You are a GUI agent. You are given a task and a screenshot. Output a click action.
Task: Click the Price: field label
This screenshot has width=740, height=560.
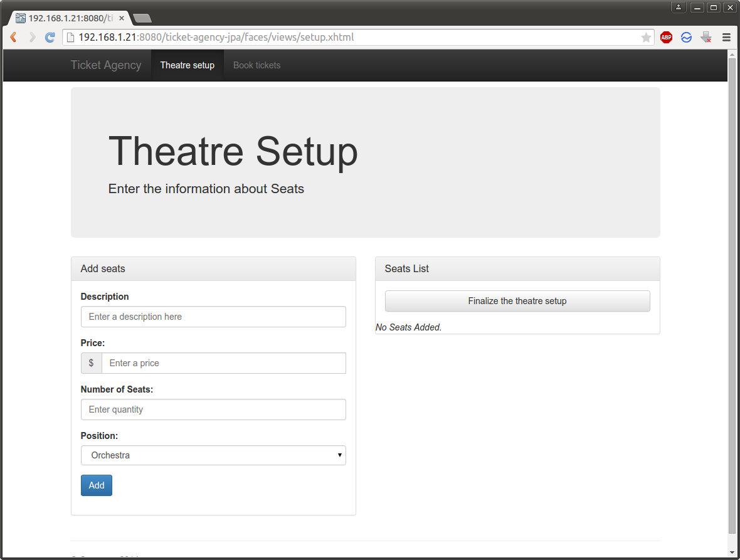point(93,343)
